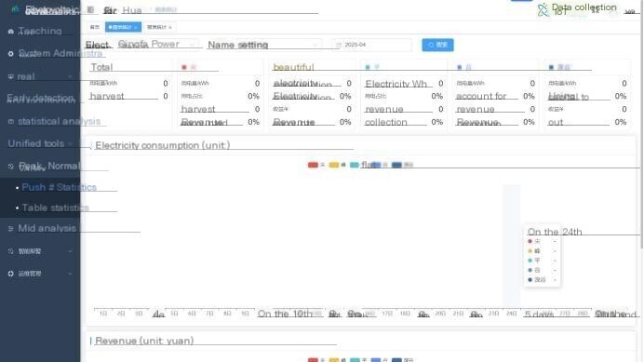Screen dimensions: 644x362
Task: Expand the last sidebar menu chevron
Action: (x=70, y=274)
